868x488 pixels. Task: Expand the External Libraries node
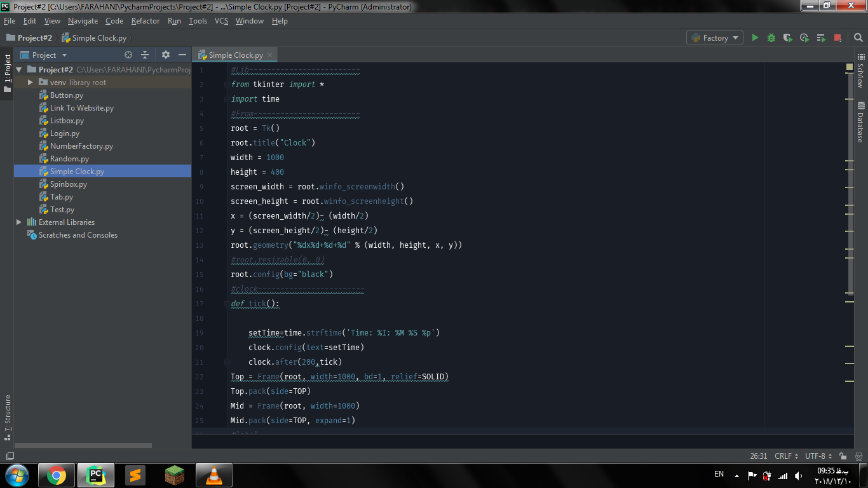tap(19, 222)
